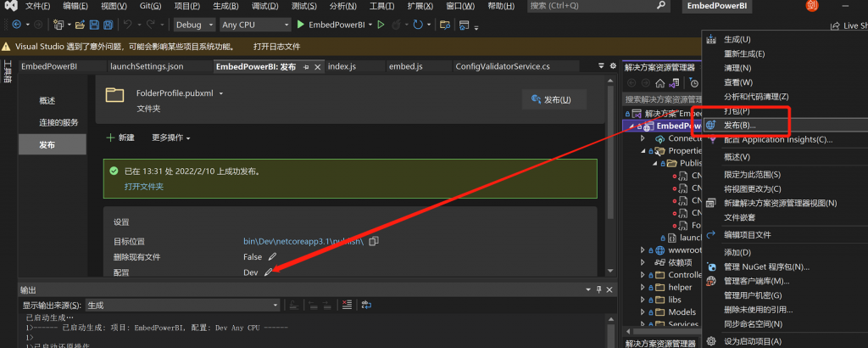Open the EmbedPowerBI start target dropdown arrow

(370, 25)
